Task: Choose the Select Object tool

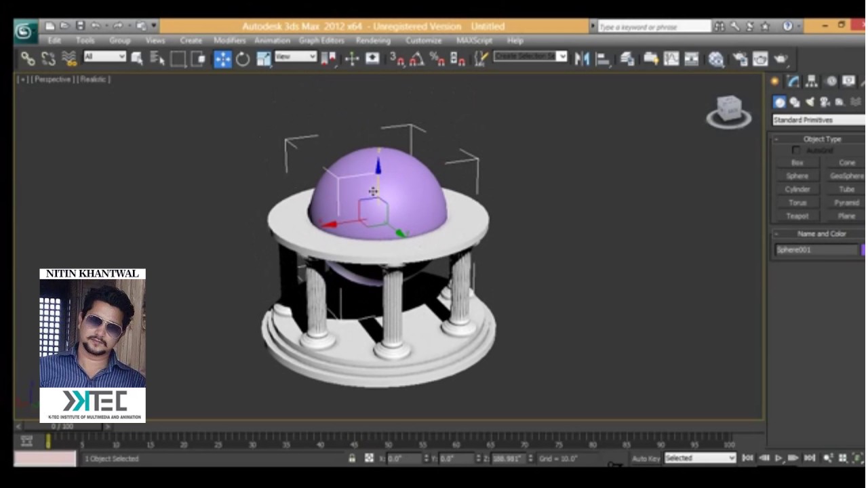Action: [x=137, y=59]
